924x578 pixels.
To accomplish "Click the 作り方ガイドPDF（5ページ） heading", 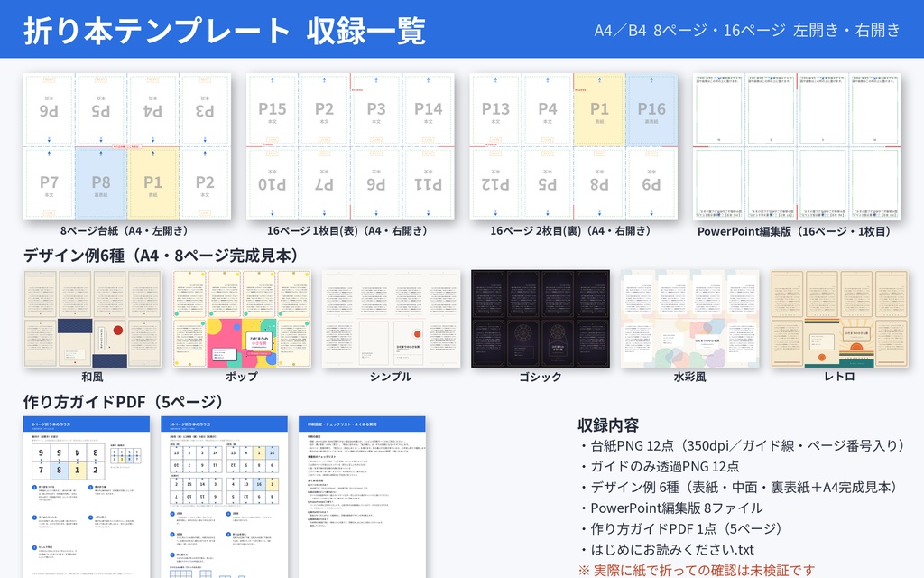I will coord(125,402).
